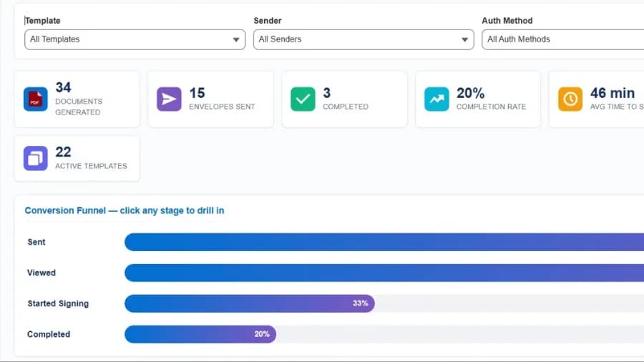This screenshot has width=644, height=362.
Task: Click the 3 completed value
Action: tap(327, 93)
